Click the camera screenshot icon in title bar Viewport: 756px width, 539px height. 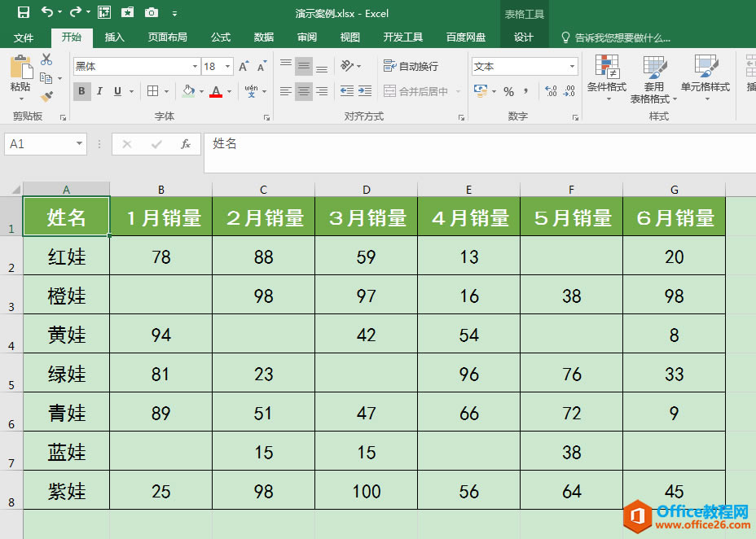(152, 12)
